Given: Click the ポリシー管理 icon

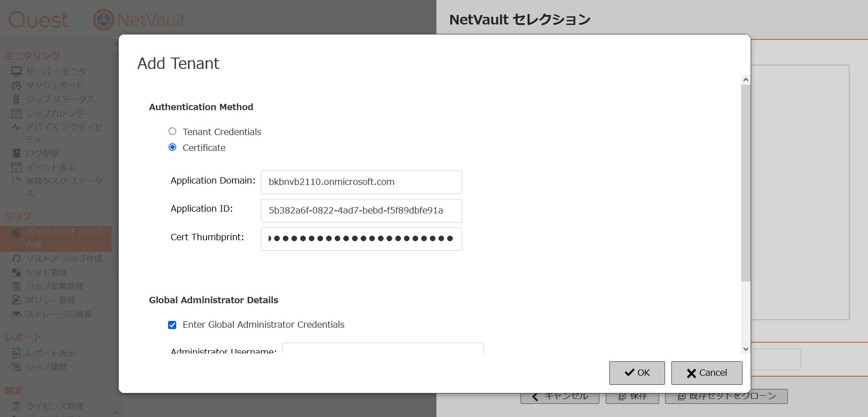Looking at the screenshot, I should 16,300.
